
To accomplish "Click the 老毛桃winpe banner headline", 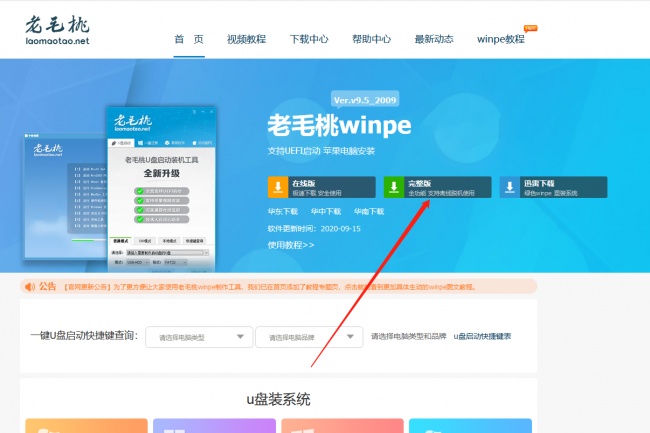I will tap(340, 125).
